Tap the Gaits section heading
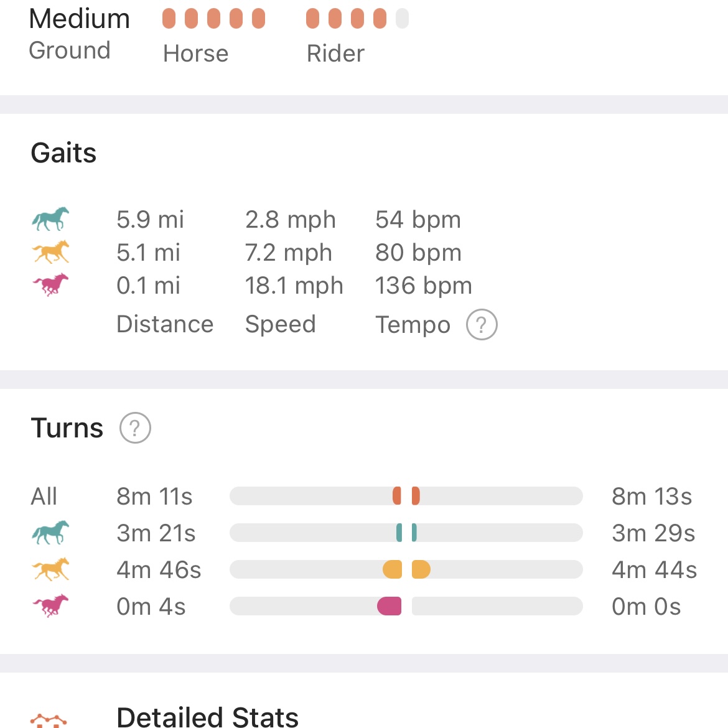The image size is (728, 728). tap(63, 153)
